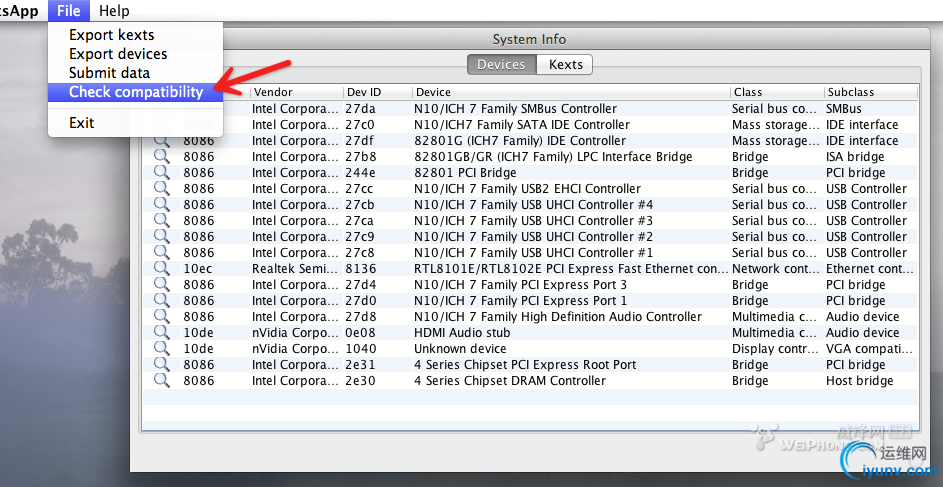
Task: Click magnifier icon for 82801GB/GR LPC Interface Bridge
Action: click(161, 156)
